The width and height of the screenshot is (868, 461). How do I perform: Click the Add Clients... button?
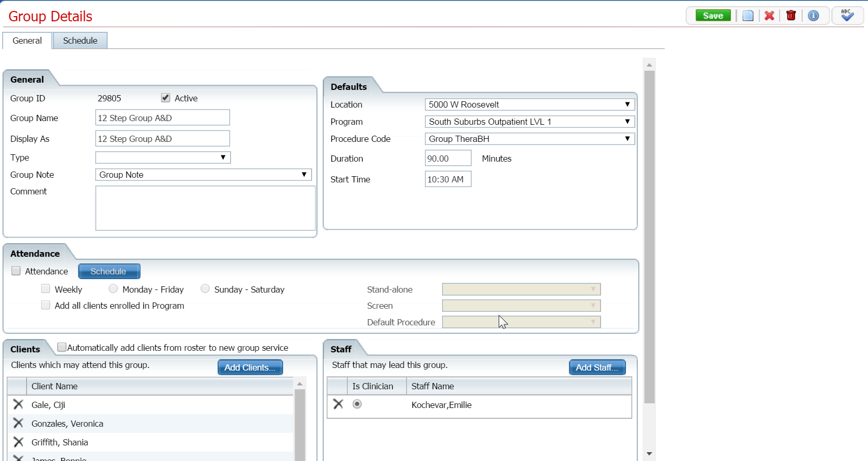click(250, 367)
